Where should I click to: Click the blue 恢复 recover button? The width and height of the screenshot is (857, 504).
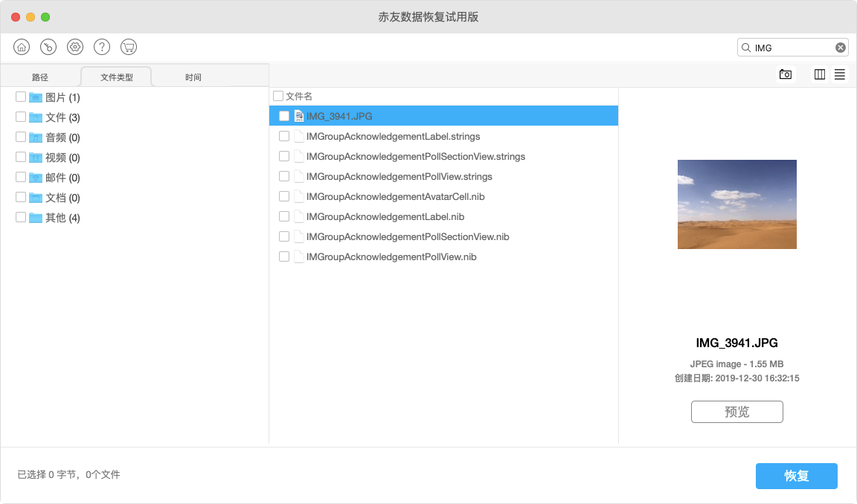click(796, 476)
